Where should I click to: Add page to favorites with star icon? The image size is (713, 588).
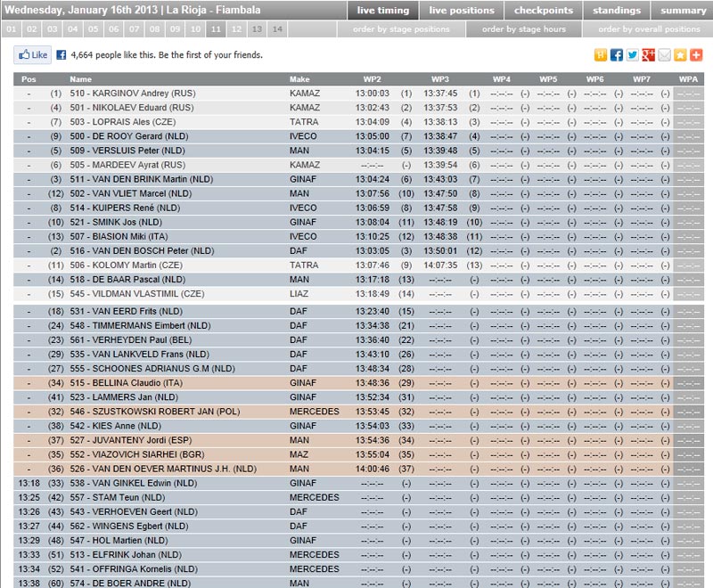680,55
